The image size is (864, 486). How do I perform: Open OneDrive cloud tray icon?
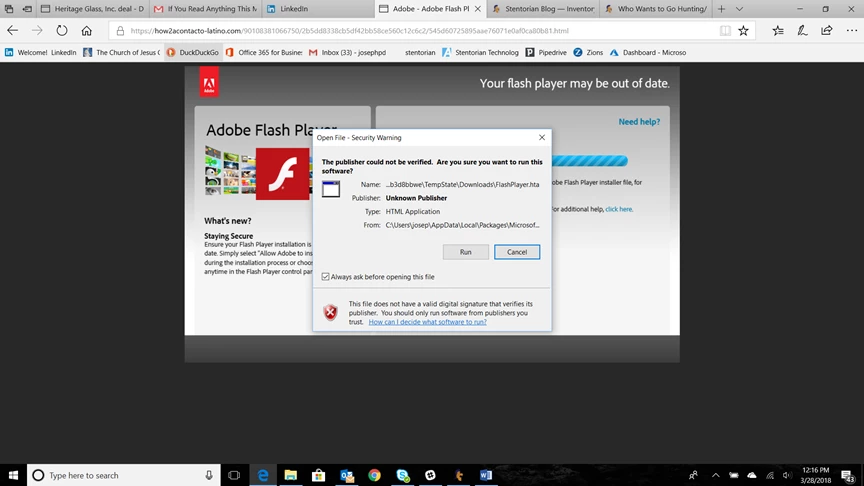click(x=752, y=475)
